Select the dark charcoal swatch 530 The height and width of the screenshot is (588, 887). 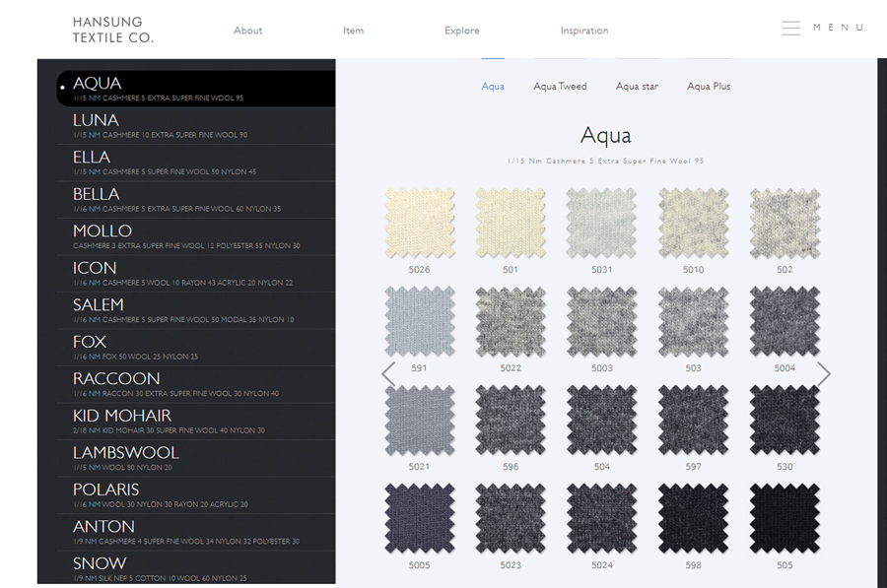(x=785, y=420)
